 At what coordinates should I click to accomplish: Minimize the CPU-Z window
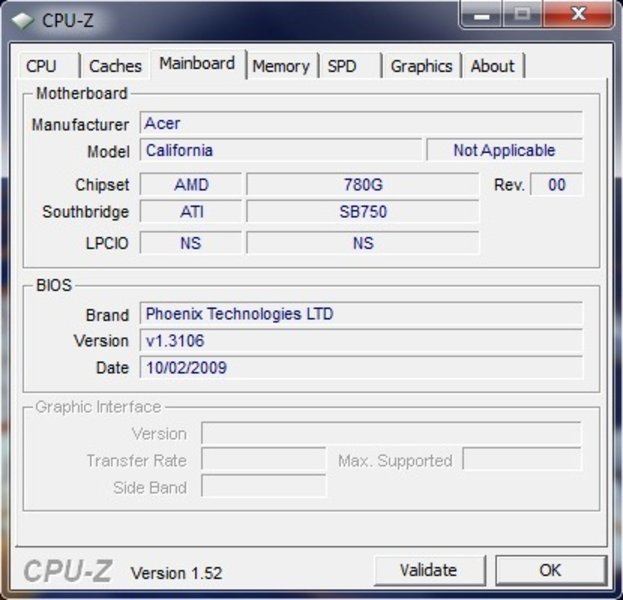(482, 14)
